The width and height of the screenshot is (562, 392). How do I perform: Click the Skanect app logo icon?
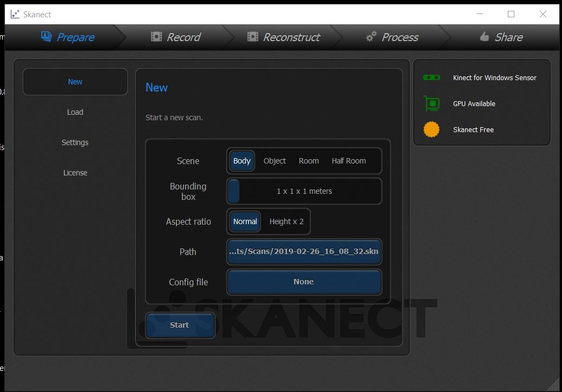[x=15, y=14]
